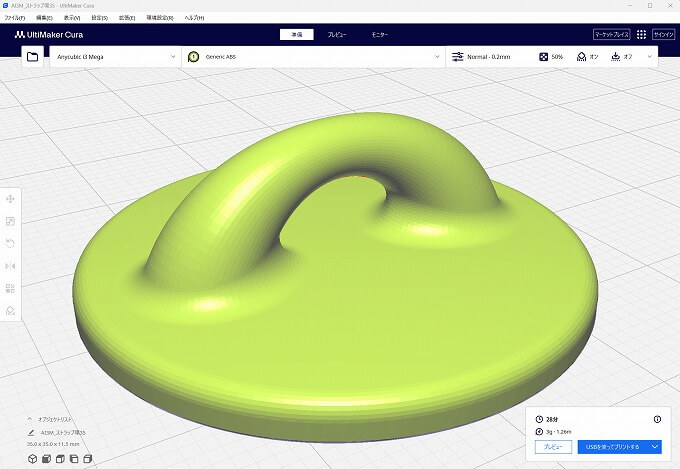Click the マーケットプレイス button
The width and height of the screenshot is (680, 469).
[x=610, y=34]
